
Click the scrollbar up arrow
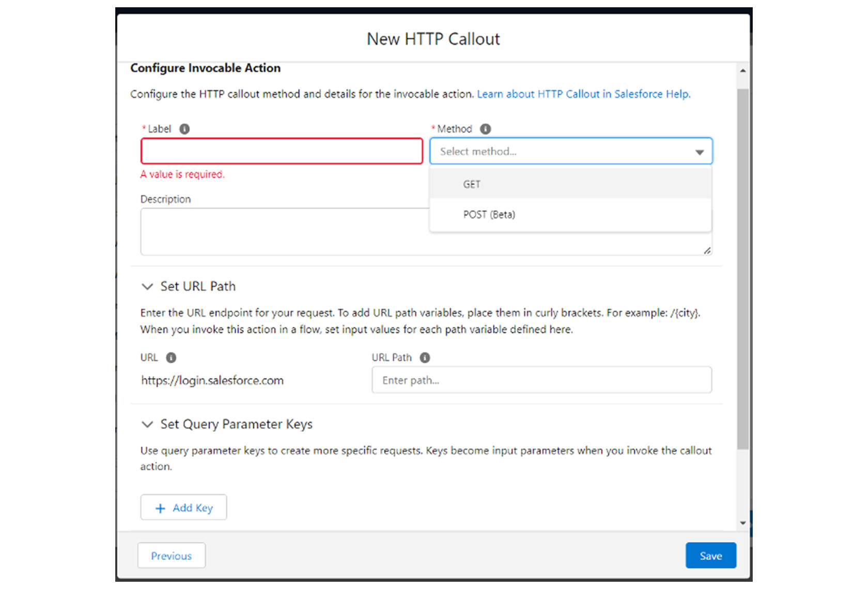click(743, 71)
